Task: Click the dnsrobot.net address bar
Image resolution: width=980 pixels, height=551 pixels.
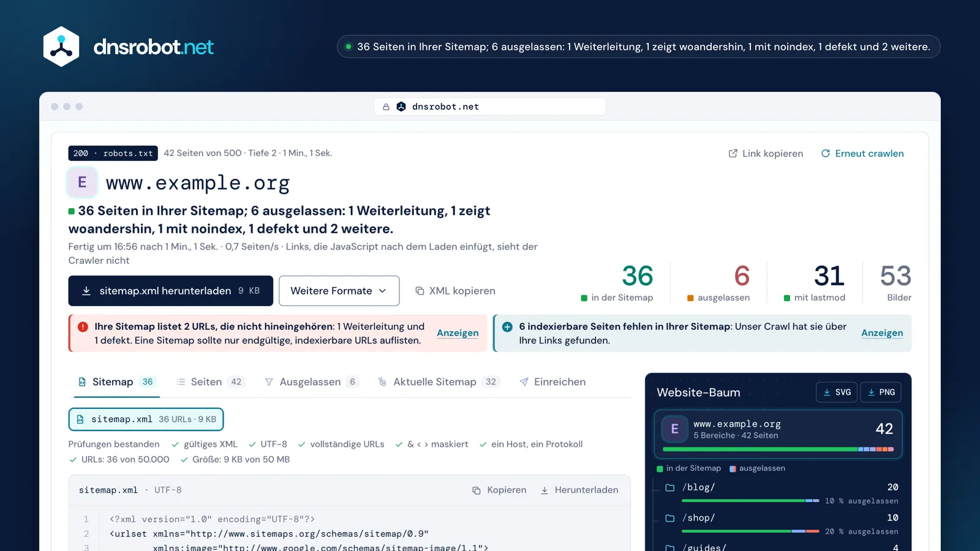Action: pyautogui.click(x=490, y=107)
